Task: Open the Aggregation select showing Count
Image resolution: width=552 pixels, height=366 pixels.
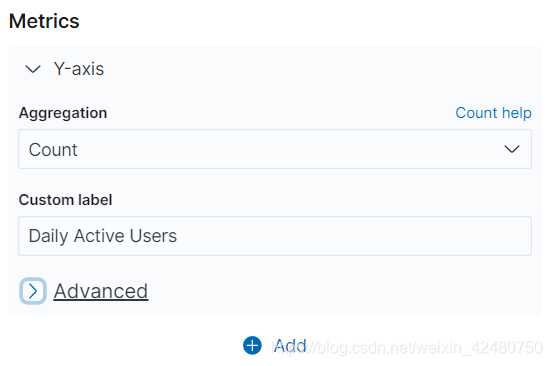Action: [275, 149]
